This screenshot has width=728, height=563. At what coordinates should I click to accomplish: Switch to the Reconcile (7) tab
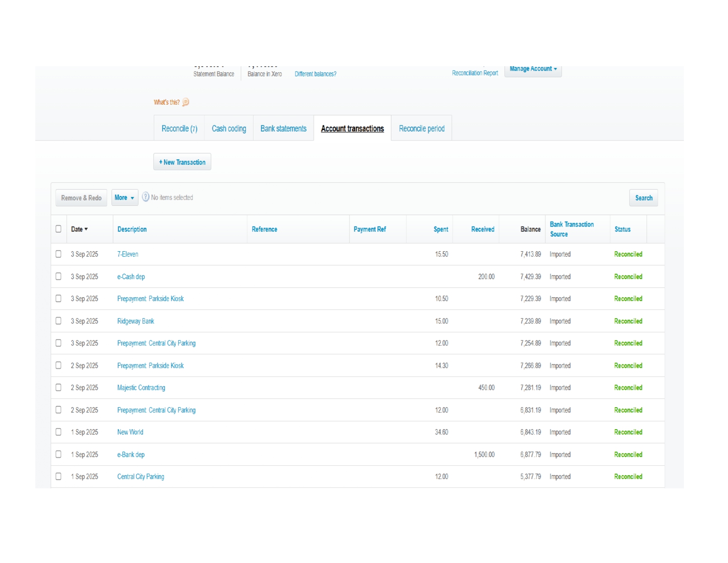coord(179,128)
